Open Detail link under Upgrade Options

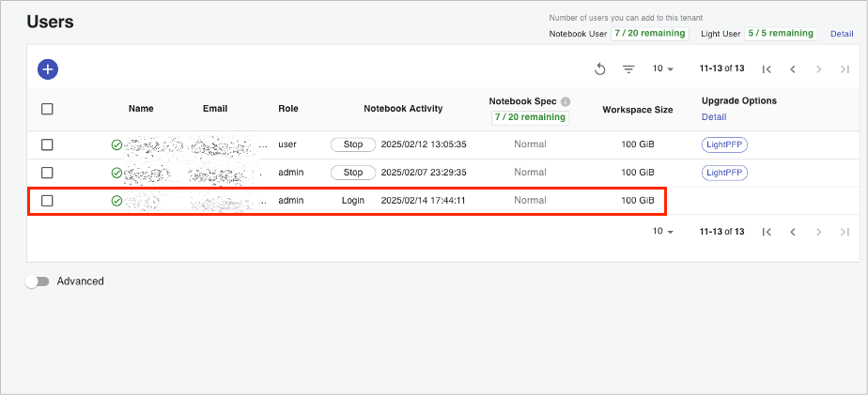point(714,117)
